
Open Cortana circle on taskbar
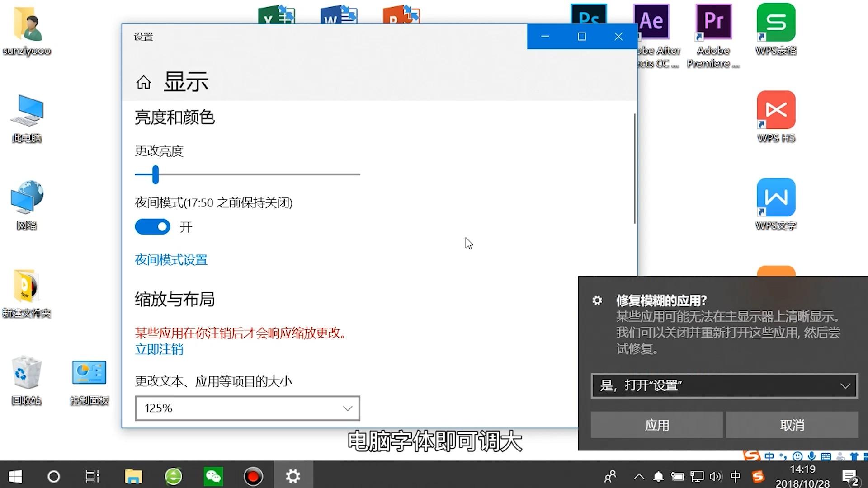point(53,476)
